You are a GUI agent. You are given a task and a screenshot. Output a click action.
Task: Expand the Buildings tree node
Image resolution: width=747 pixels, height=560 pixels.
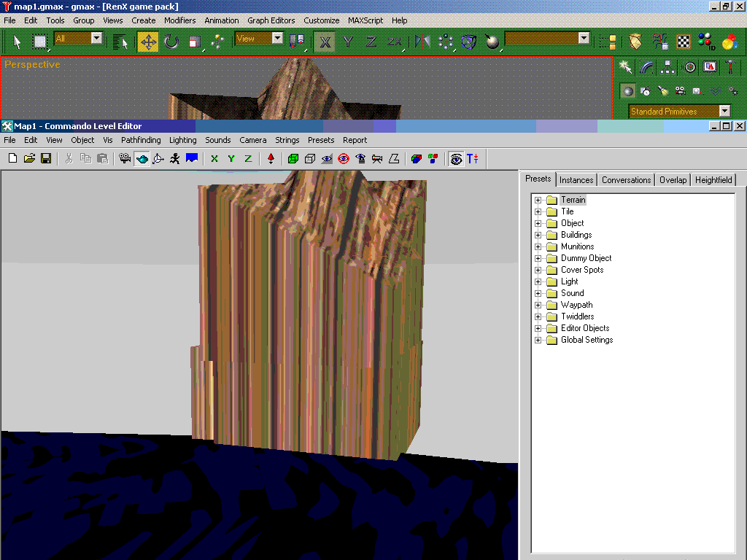(x=538, y=235)
